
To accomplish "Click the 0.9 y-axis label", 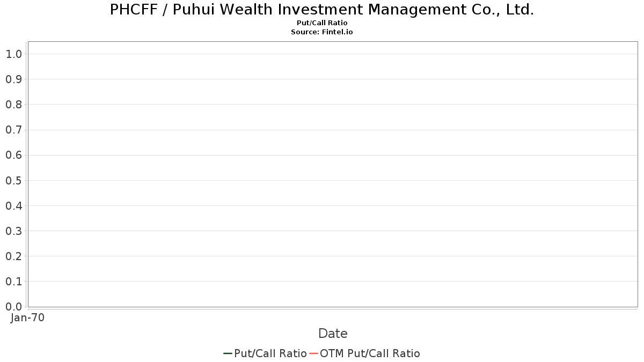I will click(14, 79).
